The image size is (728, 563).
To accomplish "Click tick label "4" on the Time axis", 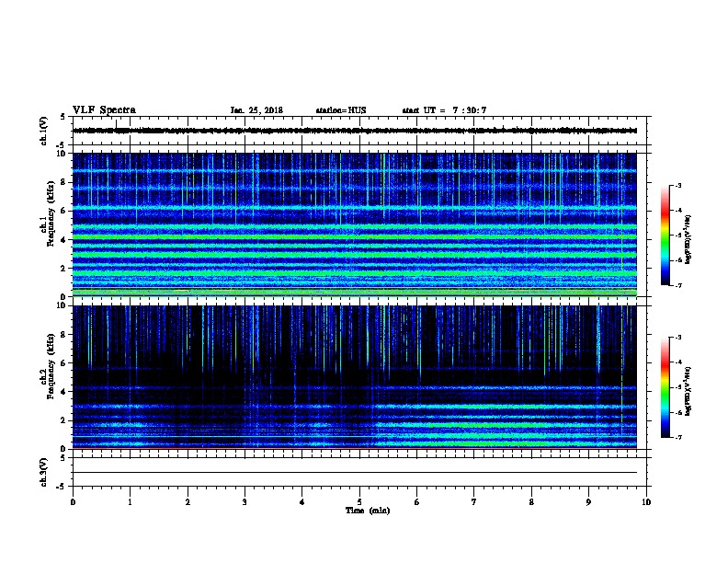I will 302,502.
